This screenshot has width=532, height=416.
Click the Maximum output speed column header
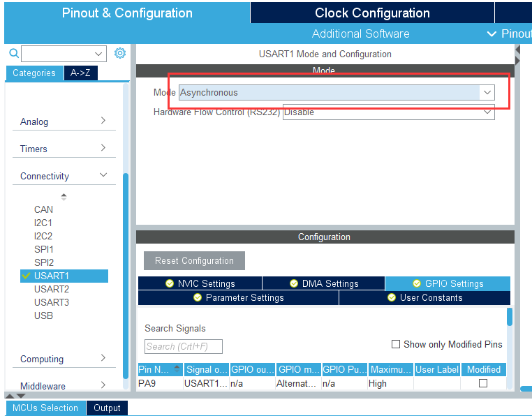tap(391, 369)
